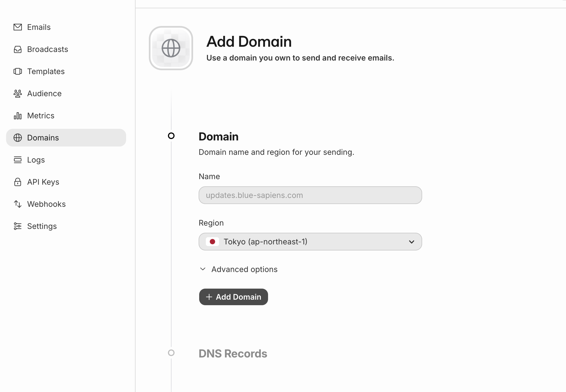Click the Broadcasts inbox icon

[18, 49]
